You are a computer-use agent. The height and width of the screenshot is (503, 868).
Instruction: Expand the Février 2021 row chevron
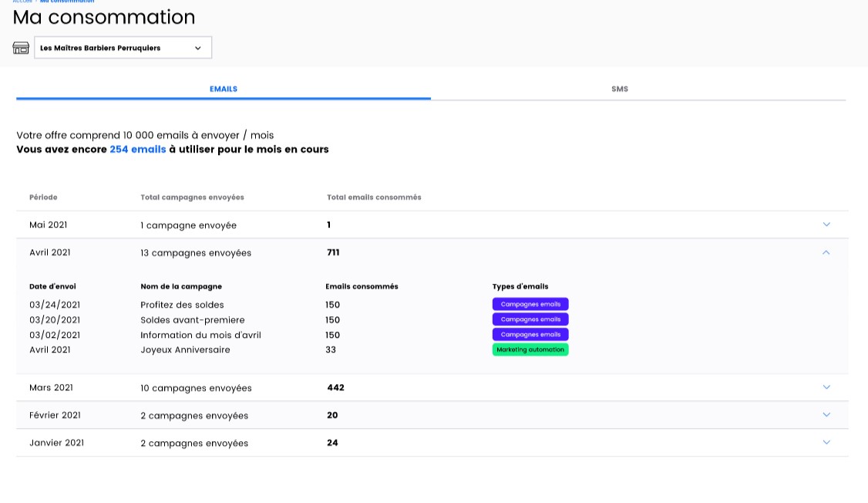826,414
